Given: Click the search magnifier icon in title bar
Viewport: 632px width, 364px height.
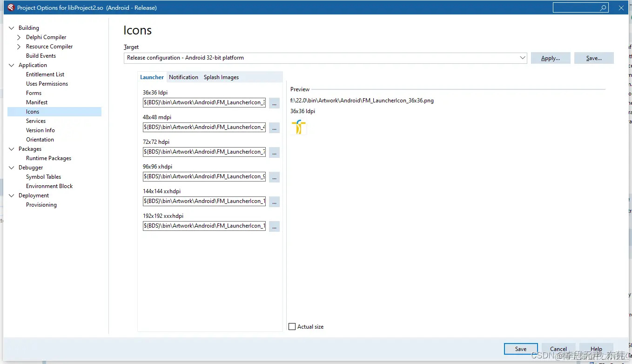Looking at the screenshot, I should pyautogui.click(x=603, y=8).
